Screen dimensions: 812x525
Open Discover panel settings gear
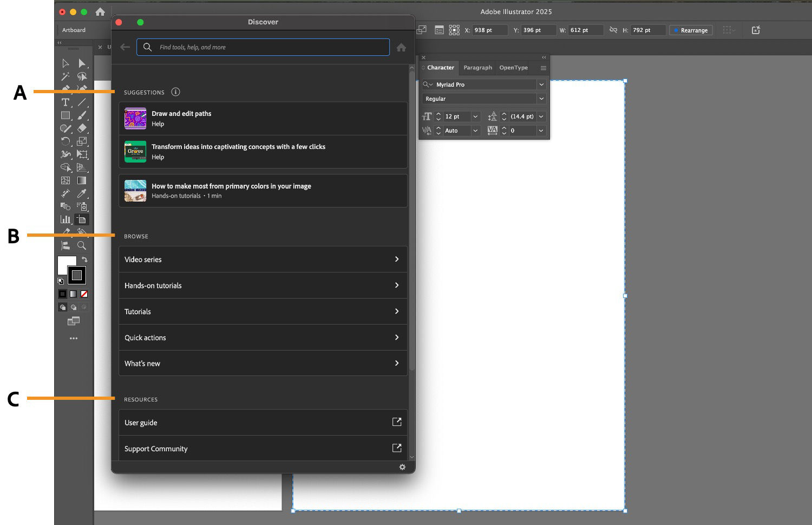pyautogui.click(x=402, y=467)
